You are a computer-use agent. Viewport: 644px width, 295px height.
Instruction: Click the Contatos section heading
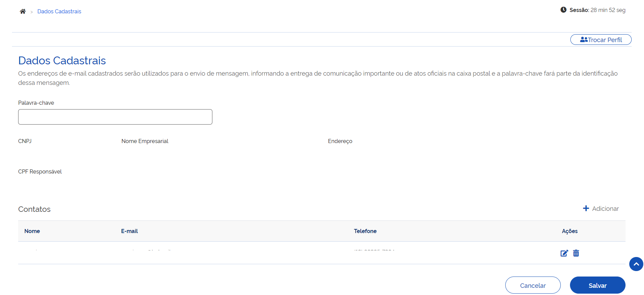(34, 209)
